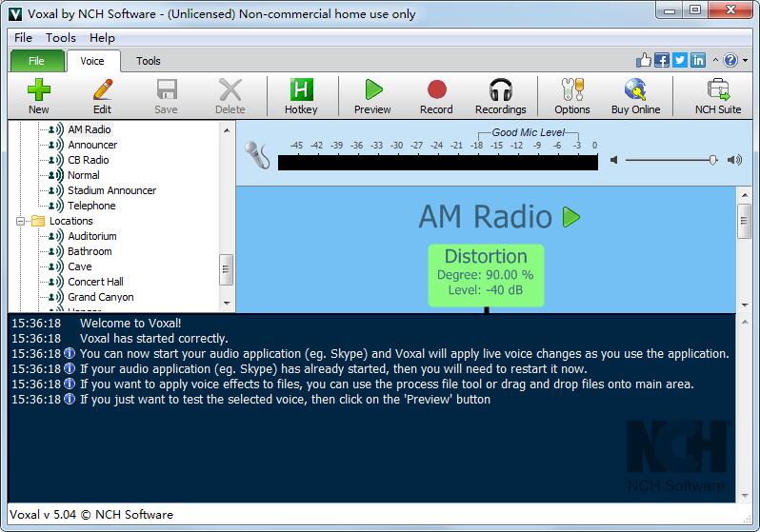Viewport: 760px width, 532px height.
Task: Click the volume slider handle
Action: 713,160
